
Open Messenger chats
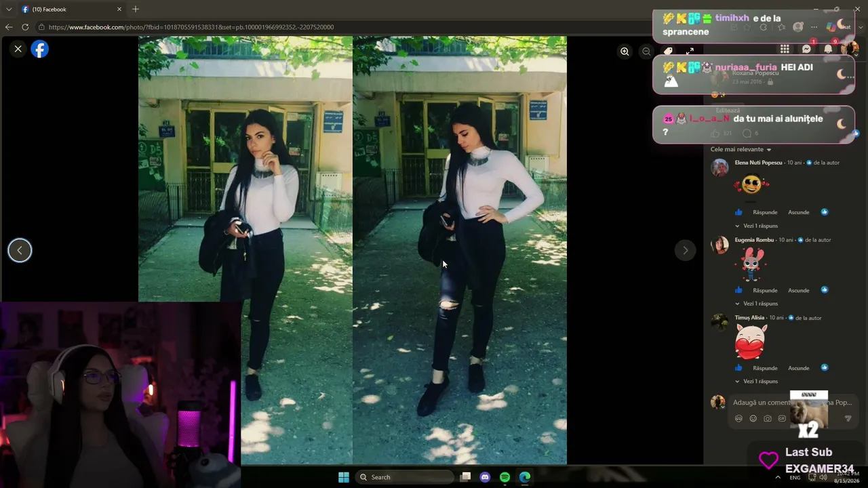point(806,49)
